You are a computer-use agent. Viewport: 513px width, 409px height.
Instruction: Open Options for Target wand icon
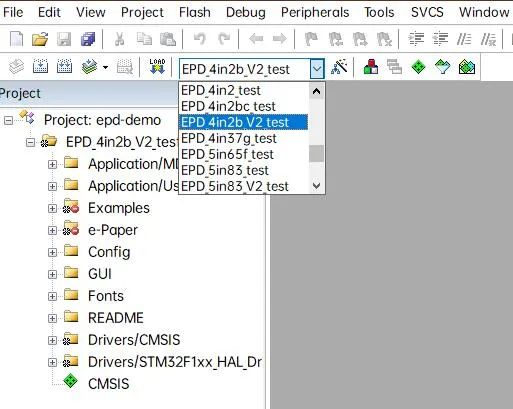click(x=339, y=67)
